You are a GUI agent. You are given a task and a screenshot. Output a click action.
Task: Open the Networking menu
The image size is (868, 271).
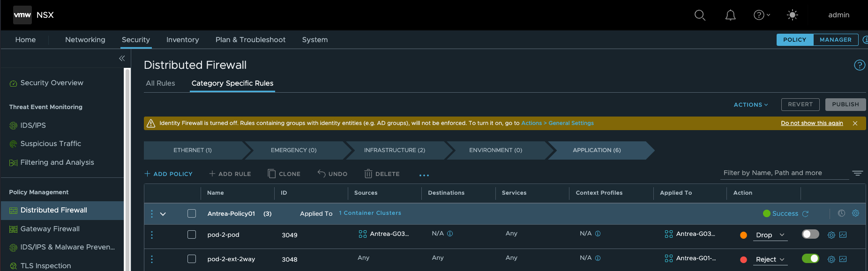tap(85, 40)
